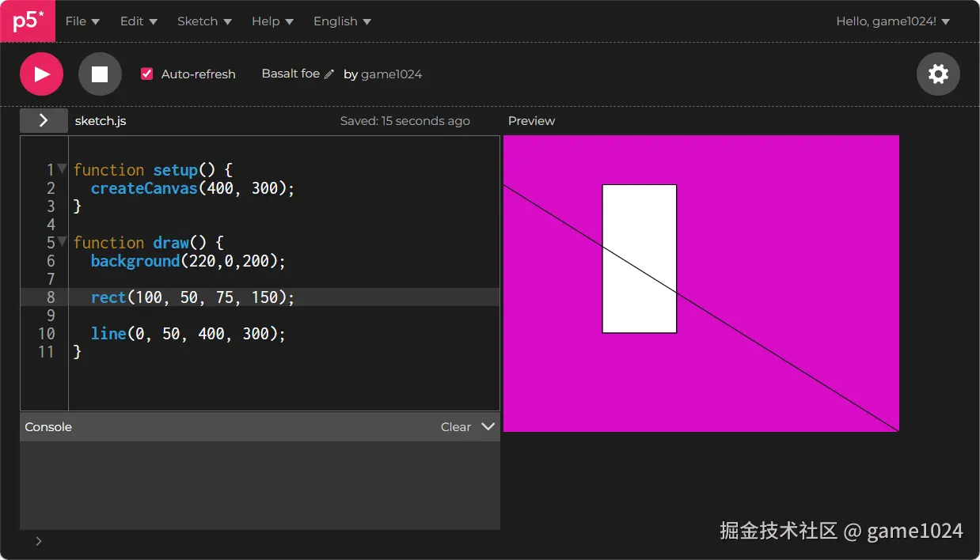Click the console input prompt arrow
The height and width of the screenshot is (560, 980).
click(39, 542)
